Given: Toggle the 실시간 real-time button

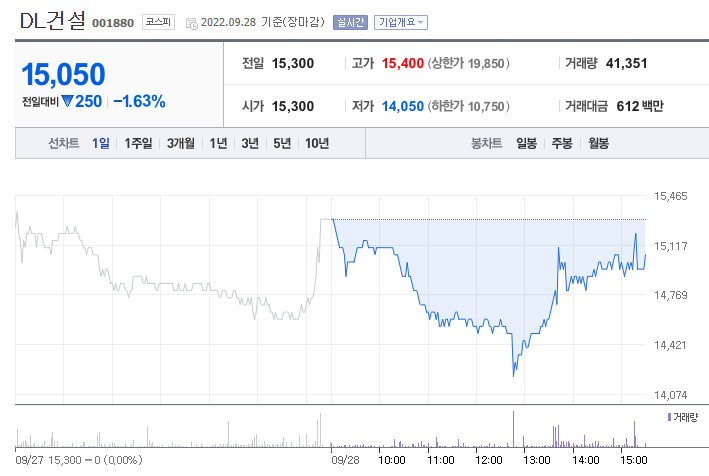Looking at the screenshot, I should click(x=350, y=22).
